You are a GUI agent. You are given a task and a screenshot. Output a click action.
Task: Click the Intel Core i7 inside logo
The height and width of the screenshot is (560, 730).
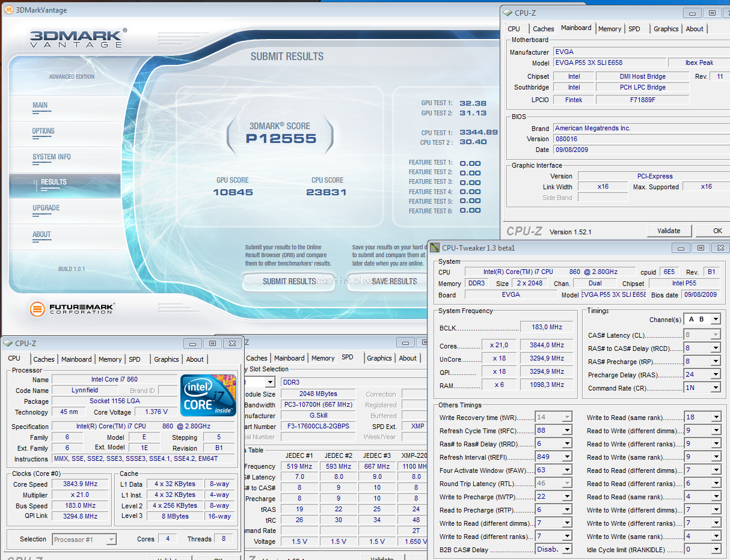click(208, 395)
